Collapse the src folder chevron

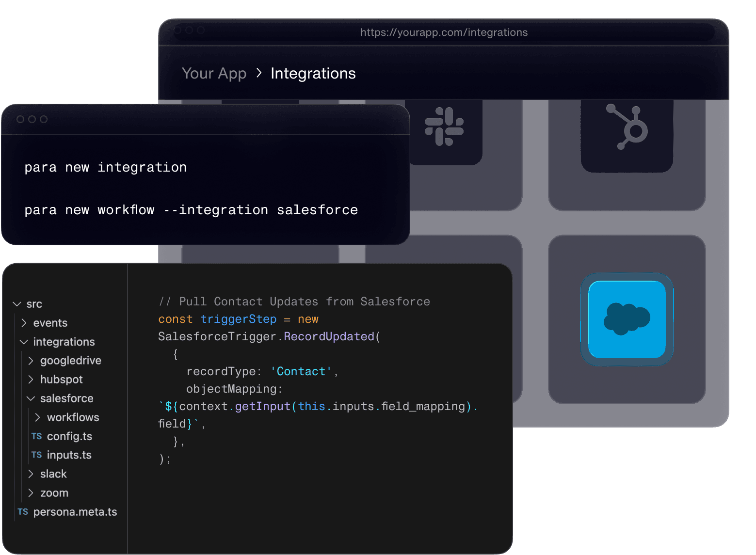(x=17, y=304)
